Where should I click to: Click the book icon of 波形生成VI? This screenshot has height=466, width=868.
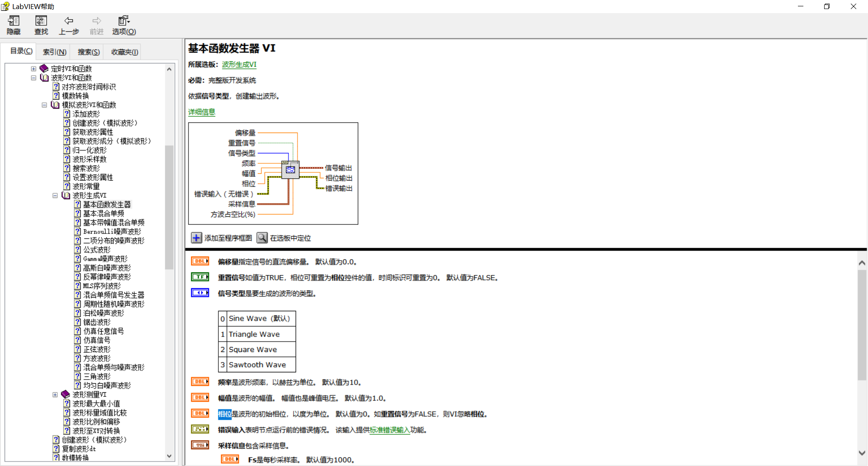click(x=66, y=195)
